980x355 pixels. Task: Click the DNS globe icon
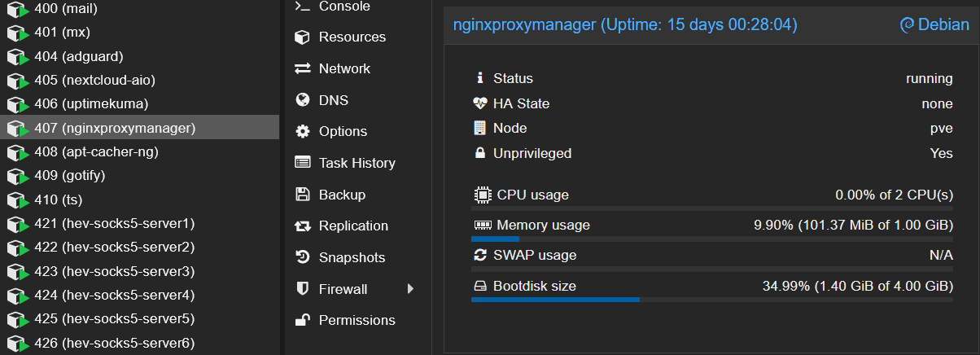(303, 100)
